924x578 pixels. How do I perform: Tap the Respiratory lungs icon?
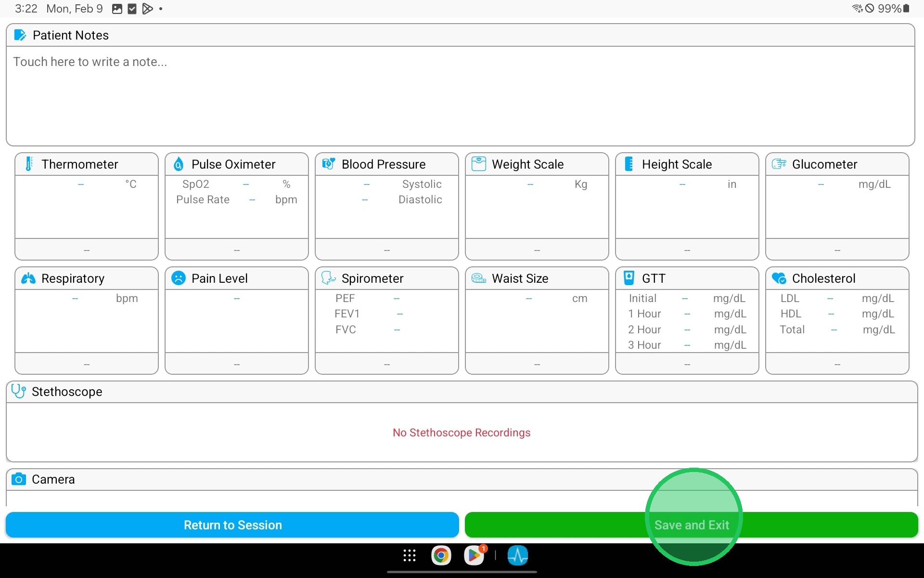tap(28, 278)
